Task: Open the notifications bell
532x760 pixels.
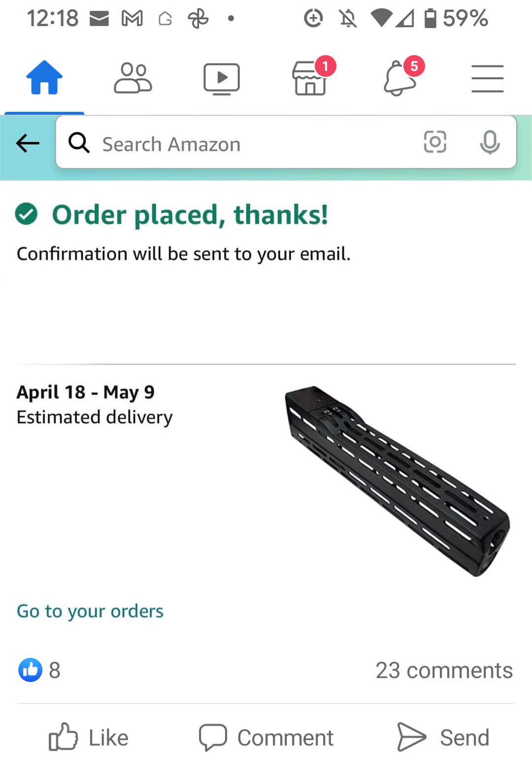Action: [400, 78]
